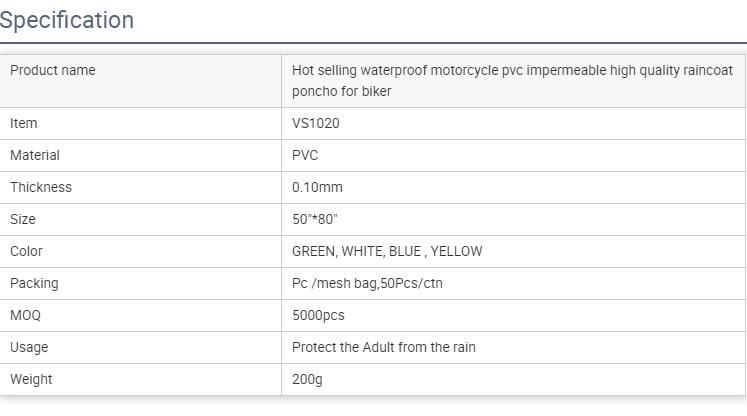Click the Usage row label
The width and height of the screenshot is (747, 416).
point(29,347)
